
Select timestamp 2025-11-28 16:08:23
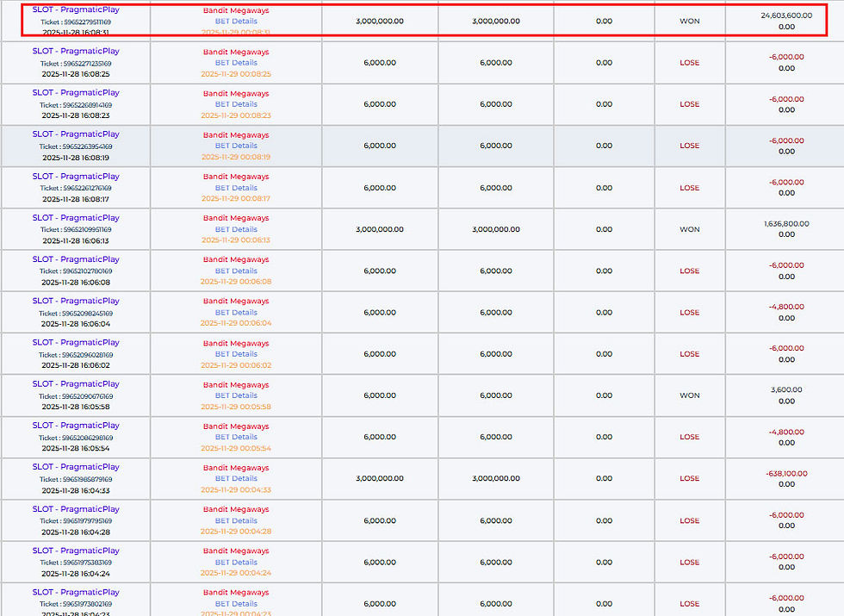point(76,115)
